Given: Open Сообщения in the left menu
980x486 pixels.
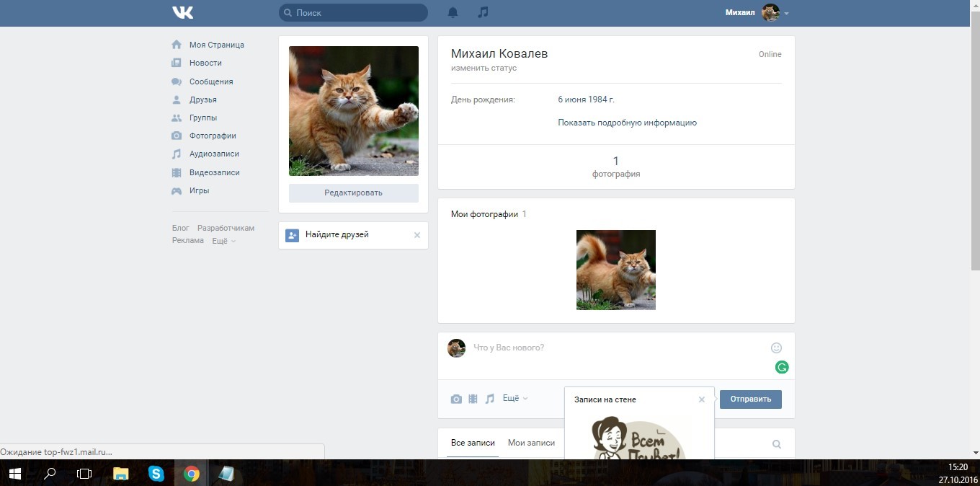Looking at the screenshot, I should (210, 81).
